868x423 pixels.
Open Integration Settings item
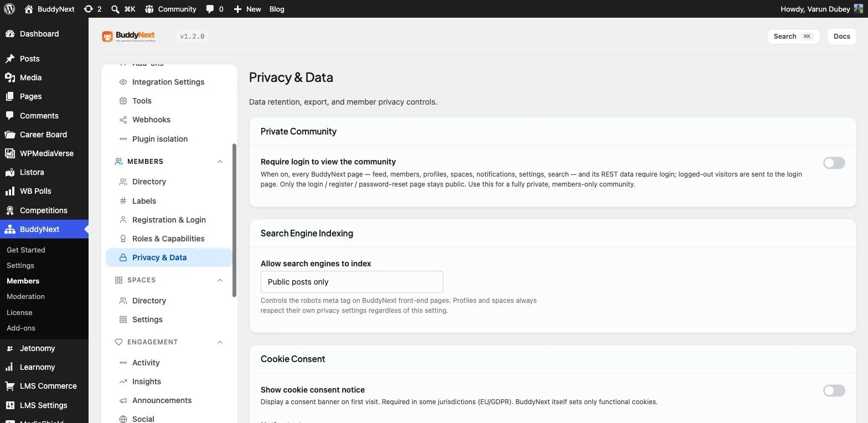coord(169,82)
